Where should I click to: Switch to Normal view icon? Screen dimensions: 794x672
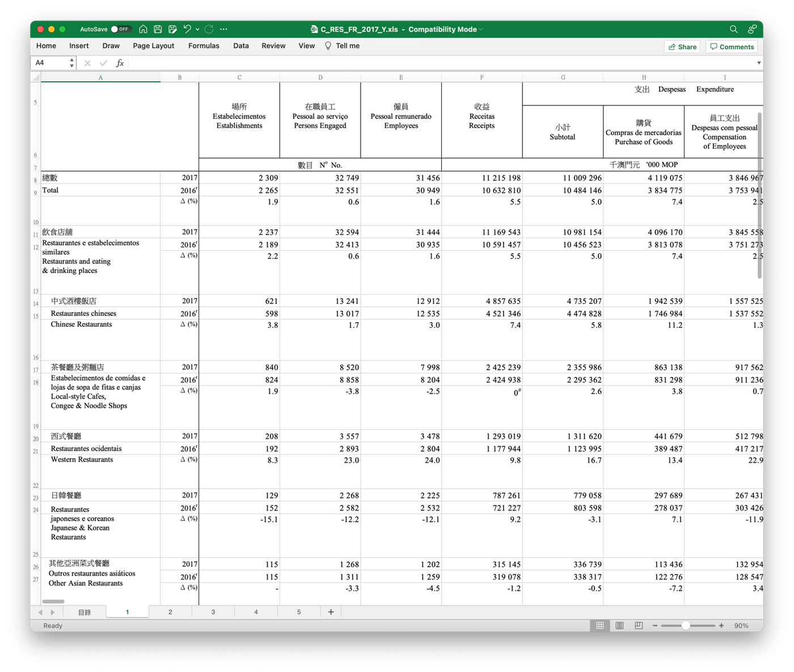(600, 625)
